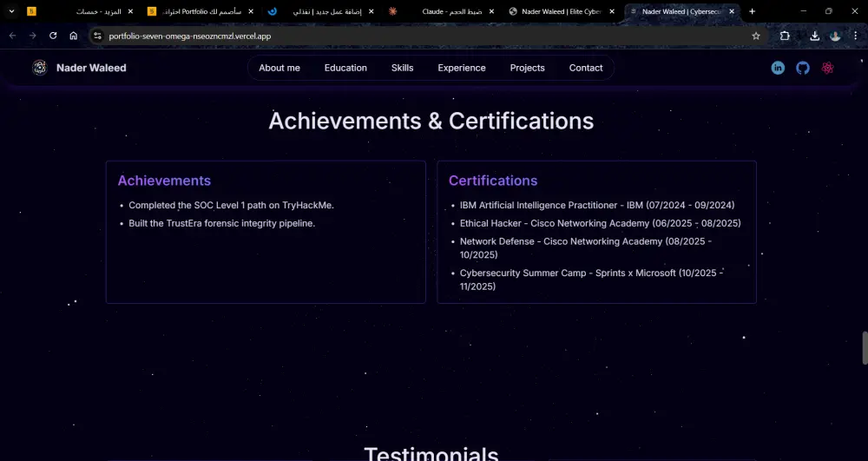Close the Nader Waleed Elite Cyber tab

pyautogui.click(x=612, y=11)
